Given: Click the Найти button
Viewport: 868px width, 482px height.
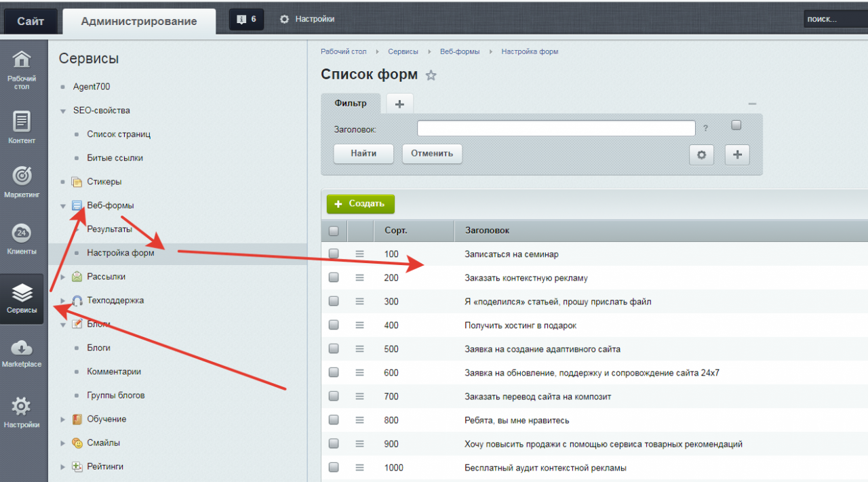Looking at the screenshot, I should coord(363,153).
